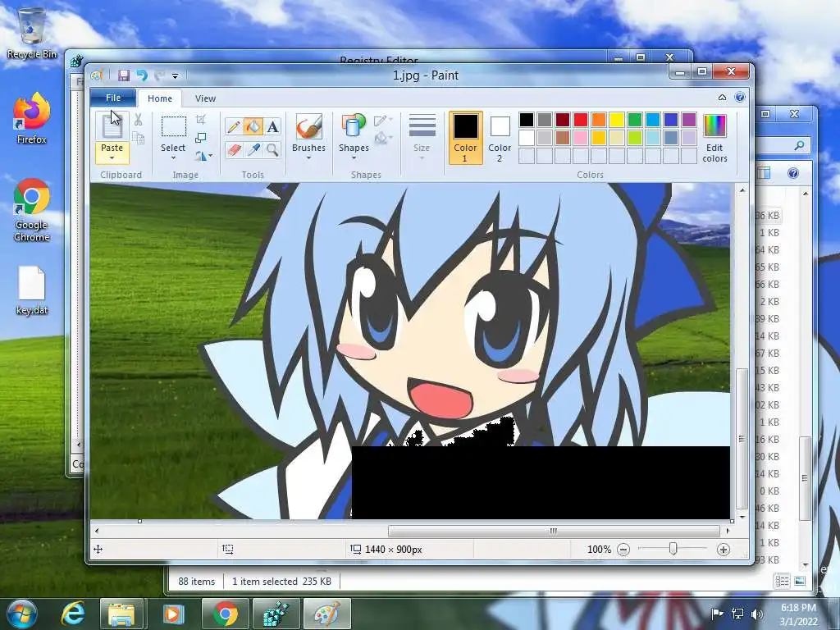Click the Explorer window help icon
Viewport: 840px width, 630px height.
point(793,173)
